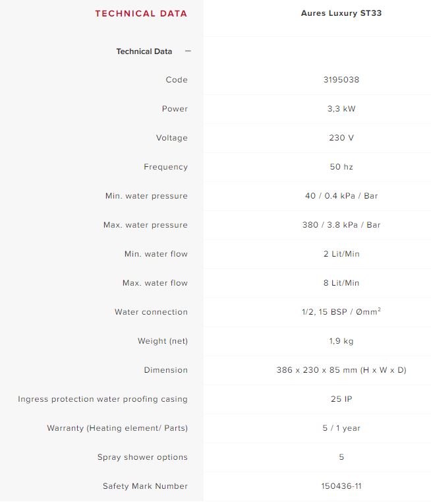
Task: Select the Safety Mark Number 150436-11
Action: click(341, 486)
